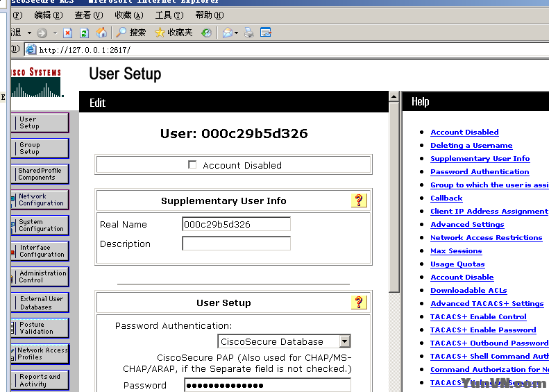Viewport: 549px width, 392px height.
Task: Open the Forward button history dropdown arrow
Action: coord(55,33)
